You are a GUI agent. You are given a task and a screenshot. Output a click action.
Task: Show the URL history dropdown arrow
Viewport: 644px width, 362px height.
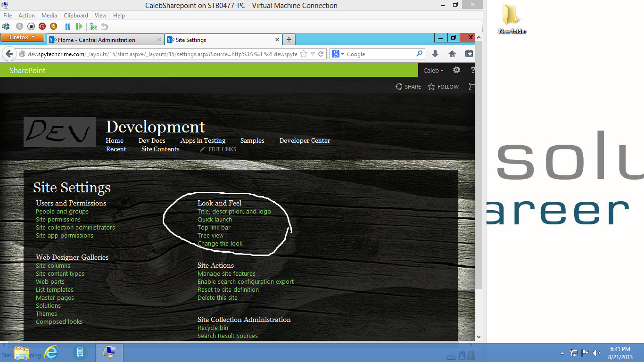pyautogui.click(x=313, y=54)
